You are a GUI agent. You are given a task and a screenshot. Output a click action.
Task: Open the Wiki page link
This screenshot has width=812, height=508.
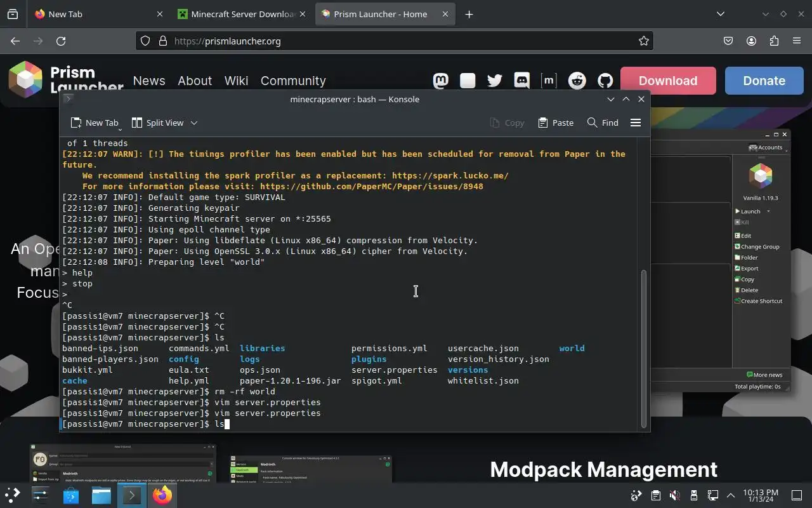tap(236, 81)
